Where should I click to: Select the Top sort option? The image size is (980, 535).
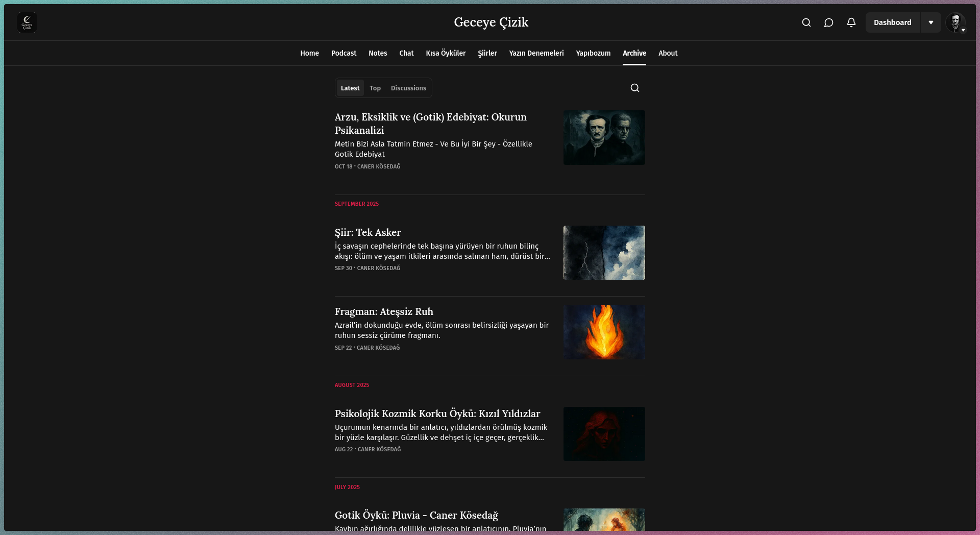tap(375, 88)
